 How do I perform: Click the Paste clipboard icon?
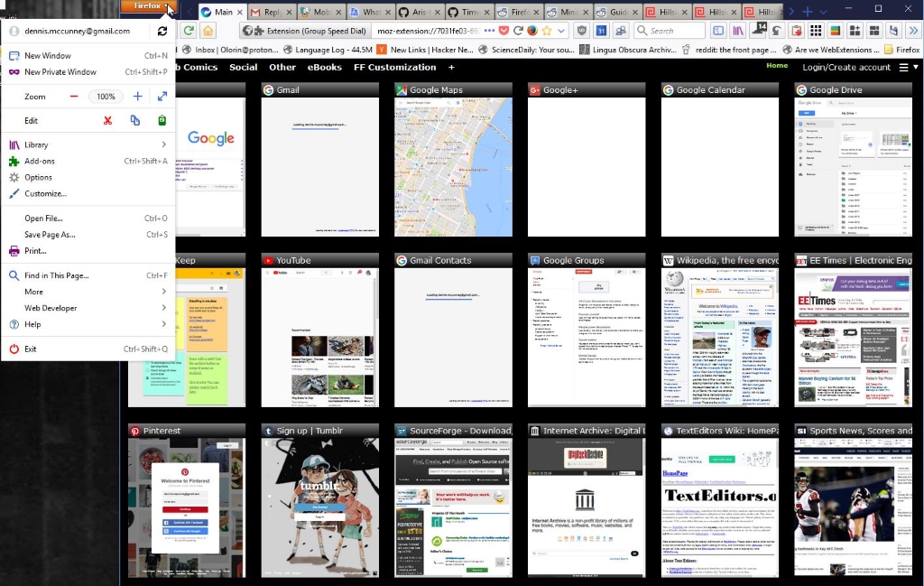coord(162,120)
